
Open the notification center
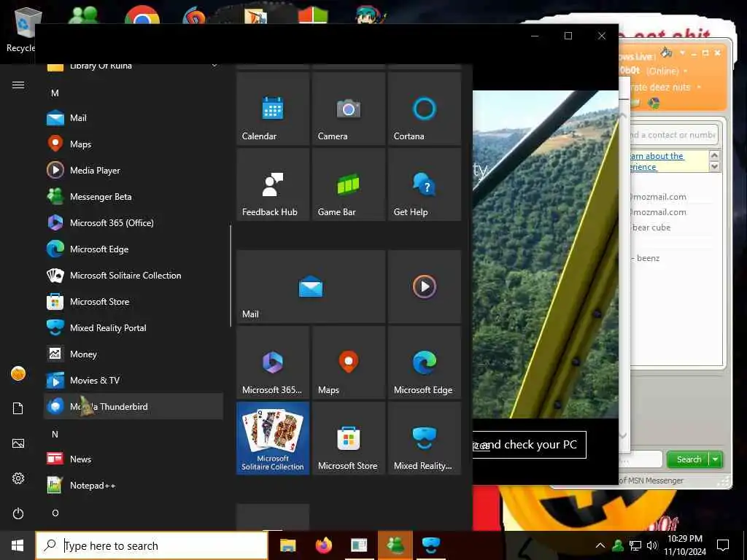(x=723, y=545)
